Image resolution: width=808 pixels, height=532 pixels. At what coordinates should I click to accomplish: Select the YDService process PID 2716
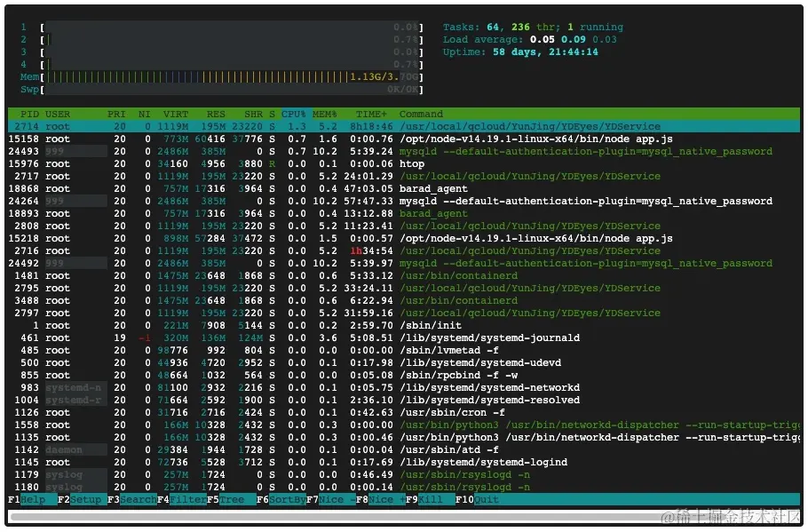(x=404, y=250)
